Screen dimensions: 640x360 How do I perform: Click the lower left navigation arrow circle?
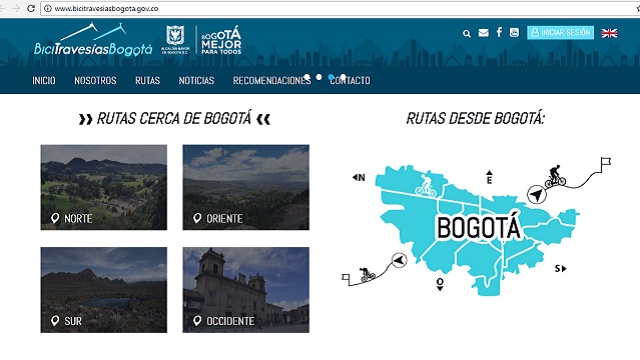[399, 260]
